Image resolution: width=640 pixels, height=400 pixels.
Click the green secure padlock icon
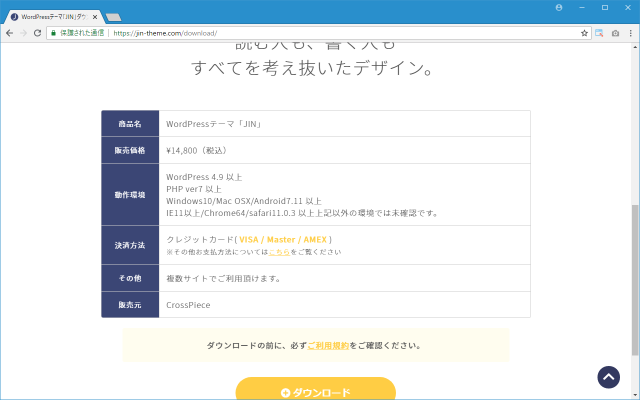[x=53, y=33]
